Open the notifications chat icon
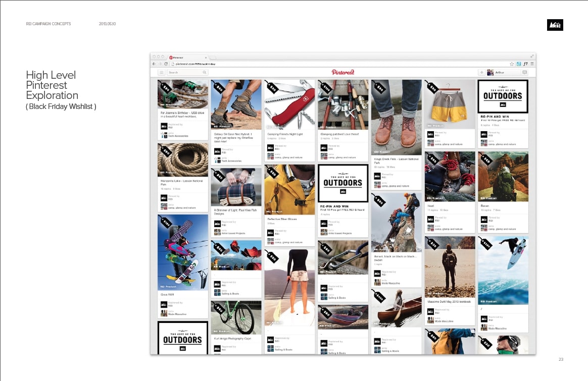 coord(524,73)
